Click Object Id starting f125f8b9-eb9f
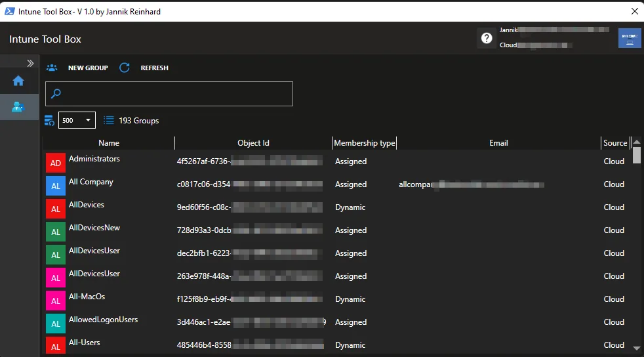Screen dimensions: 644x357 click(249, 299)
